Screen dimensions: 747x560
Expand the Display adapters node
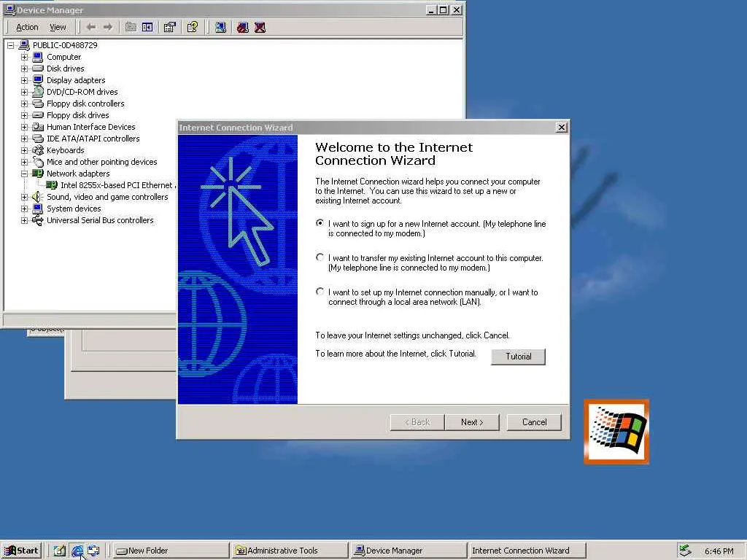[x=24, y=80]
